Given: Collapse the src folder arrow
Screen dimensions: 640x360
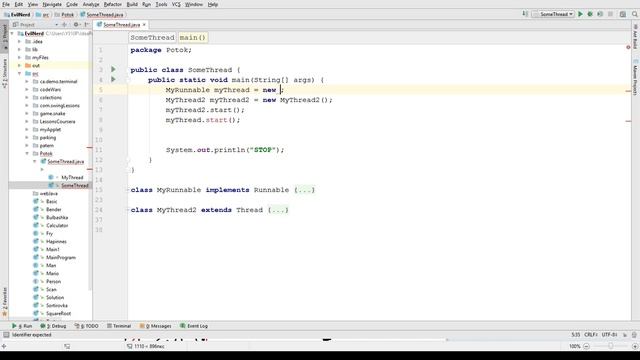Looking at the screenshot, I should click(20, 73).
